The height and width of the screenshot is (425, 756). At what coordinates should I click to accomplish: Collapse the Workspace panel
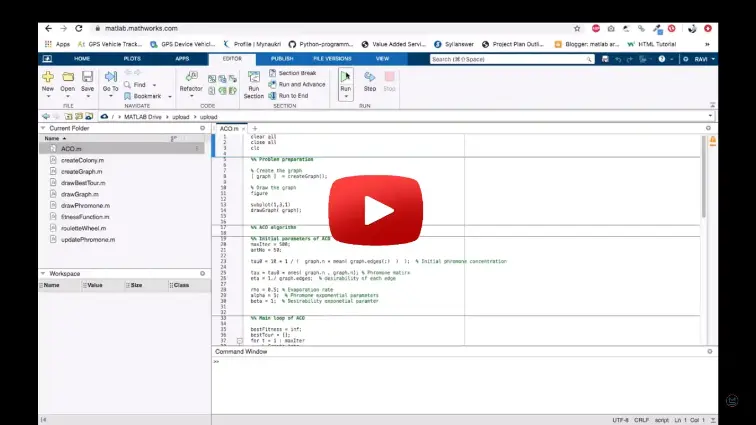click(x=43, y=273)
